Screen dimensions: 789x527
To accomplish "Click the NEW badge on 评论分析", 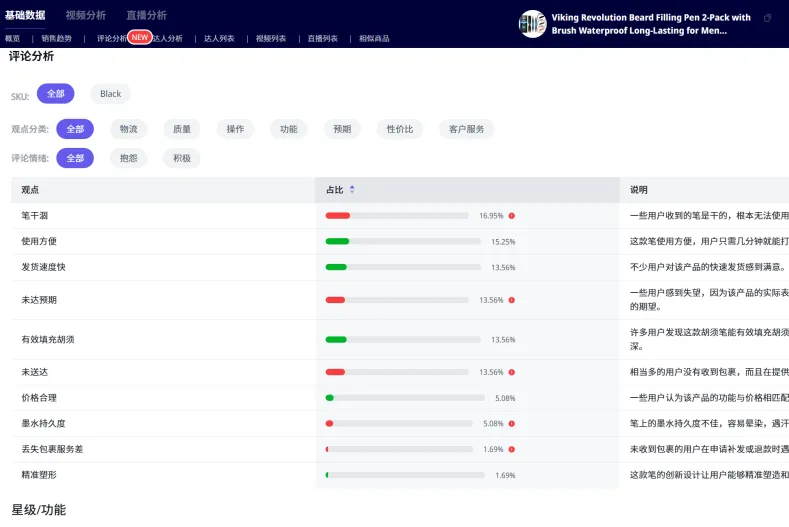I will click(140, 37).
